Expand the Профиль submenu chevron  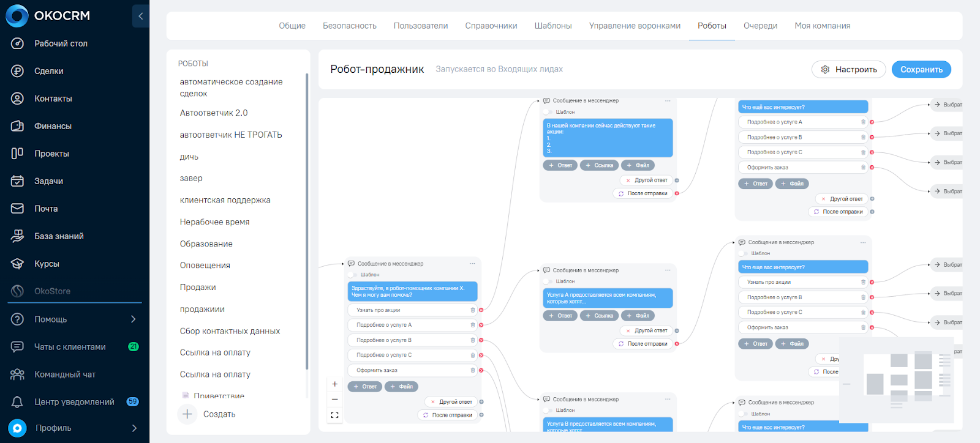click(134, 428)
